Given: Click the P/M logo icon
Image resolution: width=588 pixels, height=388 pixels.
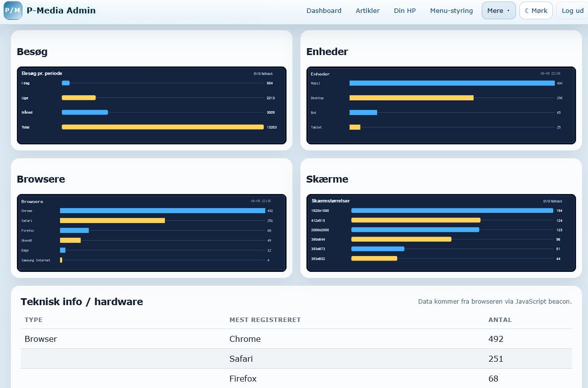Looking at the screenshot, I should pos(13,10).
